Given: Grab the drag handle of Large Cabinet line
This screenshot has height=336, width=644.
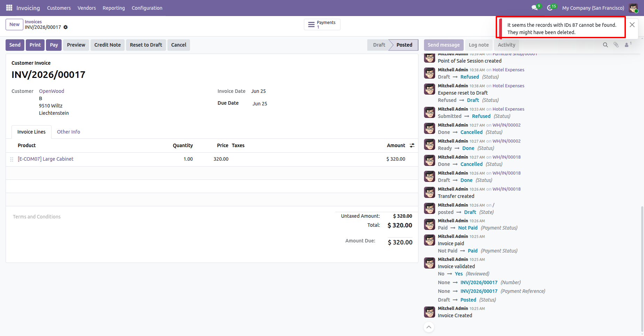Looking at the screenshot, I should click(x=11, y=159).
